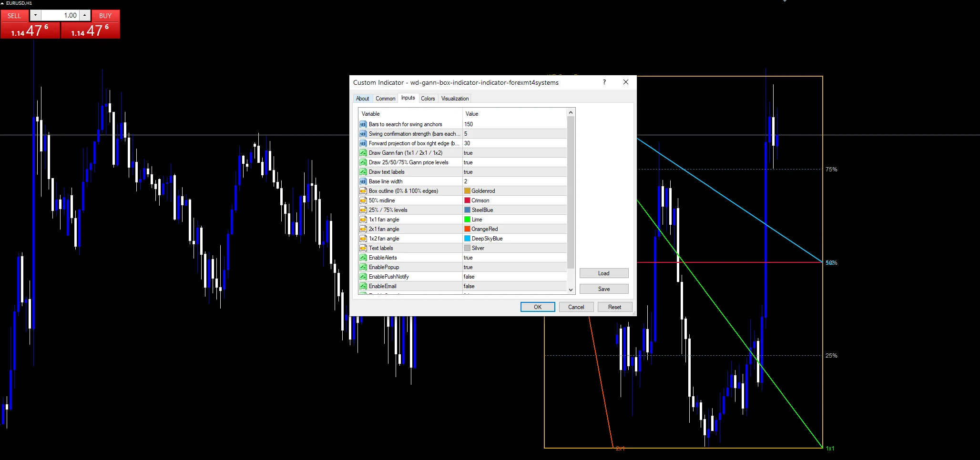Click OK to apply indicator

click(x=538, y=307)
